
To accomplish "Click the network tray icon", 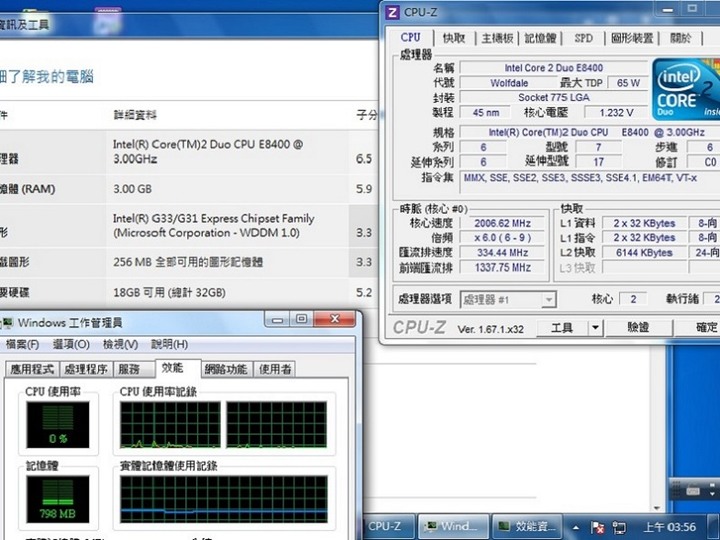I will [x=619, y=527].
